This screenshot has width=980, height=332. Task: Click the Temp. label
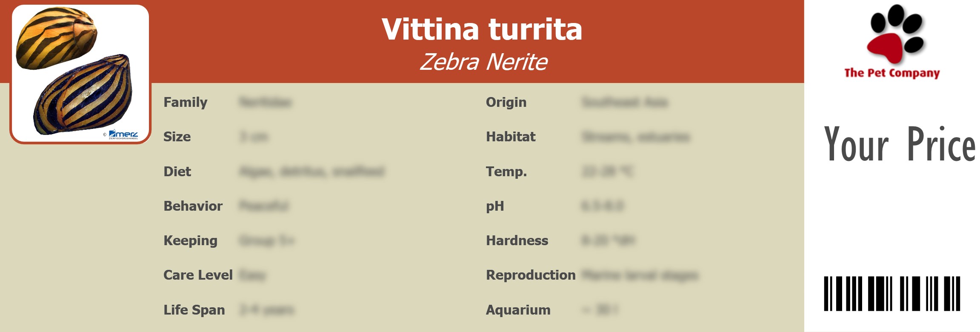(506, 172)
